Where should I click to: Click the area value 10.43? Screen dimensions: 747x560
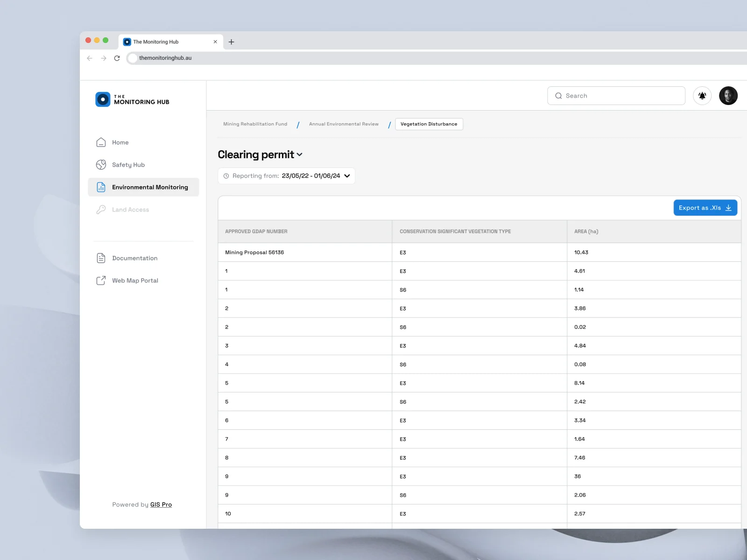point(581,252)
